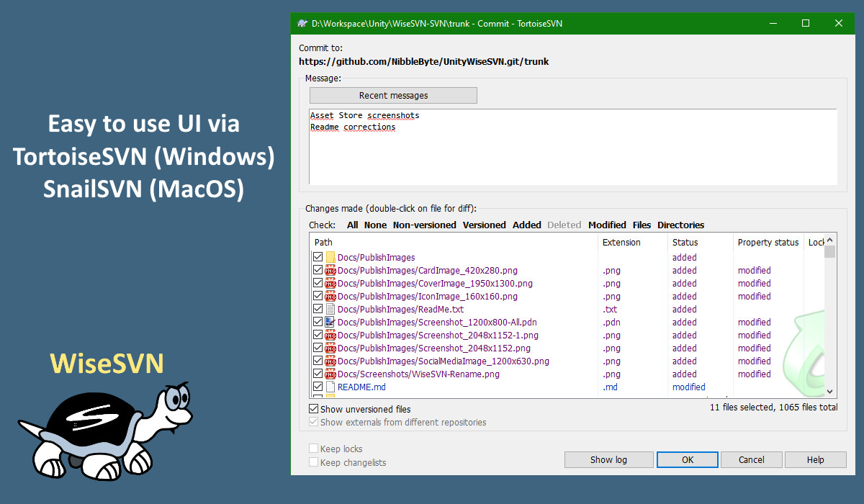
Task: Click the PNG icon of CardImage_420x280.png
Action: click(330, 271)
